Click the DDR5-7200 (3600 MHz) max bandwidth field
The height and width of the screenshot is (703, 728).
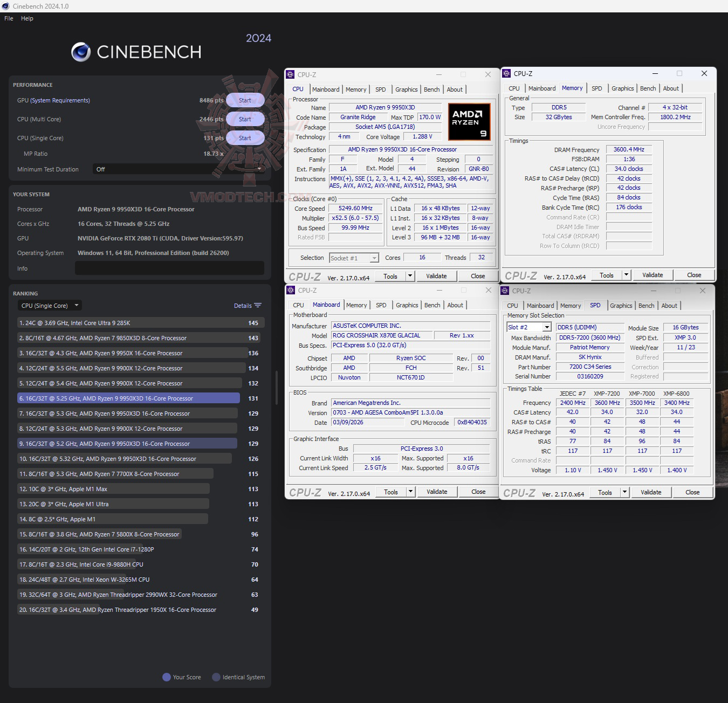589,338
